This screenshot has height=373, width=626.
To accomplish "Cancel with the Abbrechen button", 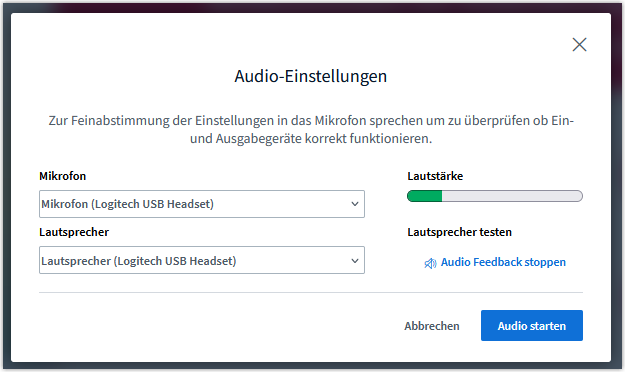I will pyautogui.click(x=432, y=326).
